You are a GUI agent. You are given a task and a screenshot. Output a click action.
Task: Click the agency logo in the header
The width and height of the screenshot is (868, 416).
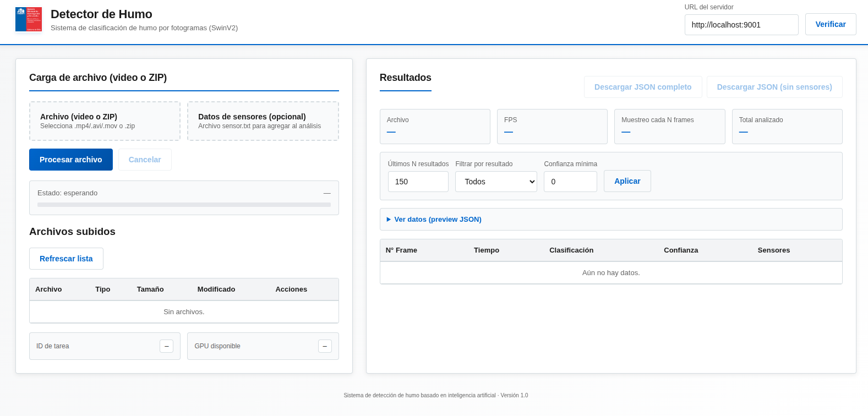click(29, 19)
